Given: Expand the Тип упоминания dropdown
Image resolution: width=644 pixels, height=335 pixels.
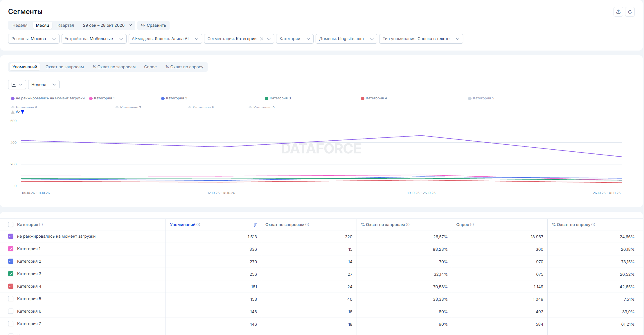Looking at the screenshot, I should [421, 39].
